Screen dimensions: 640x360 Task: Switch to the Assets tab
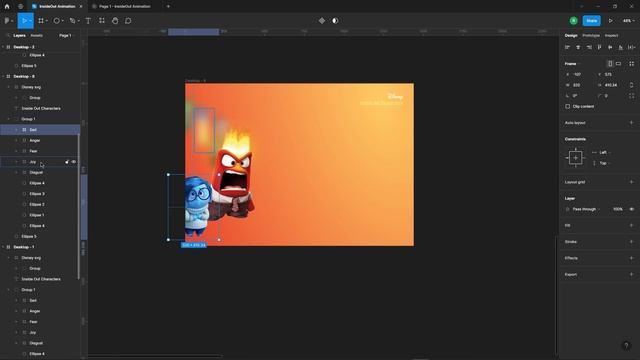pyautogui.click(x=36, y=36)
